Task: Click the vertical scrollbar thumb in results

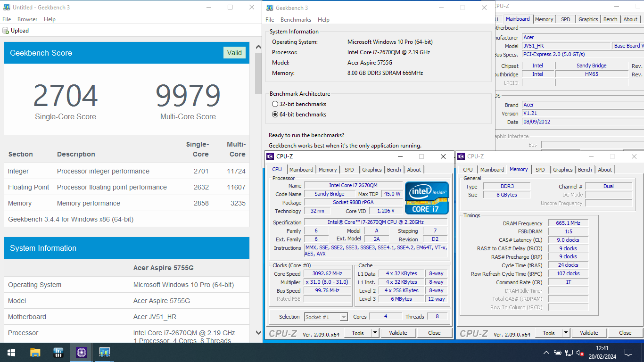Action: (x=258, y=73)
